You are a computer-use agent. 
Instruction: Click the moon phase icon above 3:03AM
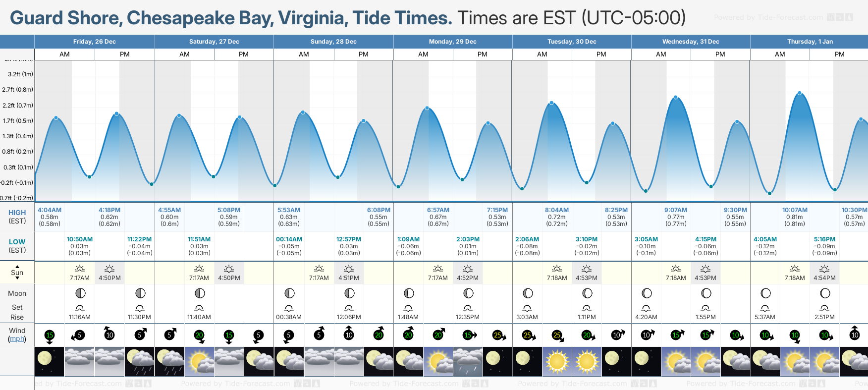(x=528, y=293)
